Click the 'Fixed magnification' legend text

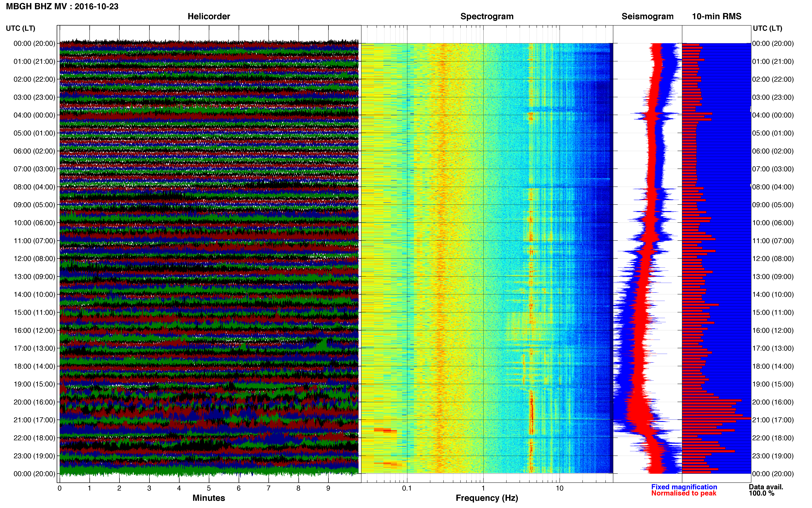(x=684, y=487)
